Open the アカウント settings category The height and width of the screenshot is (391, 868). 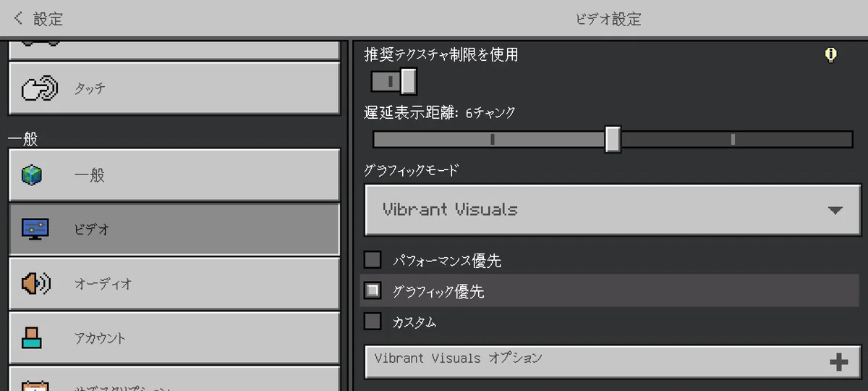pos(174,337)
